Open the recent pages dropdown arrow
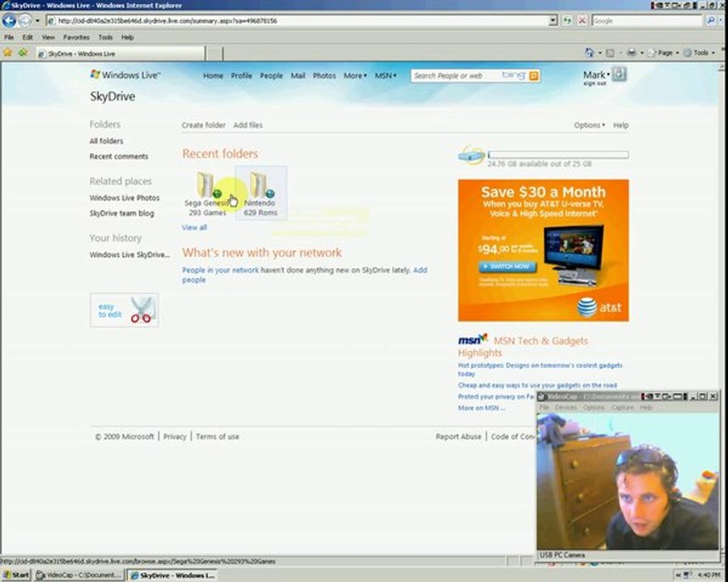This screenshot has height=582, width=728. [37, 21]
